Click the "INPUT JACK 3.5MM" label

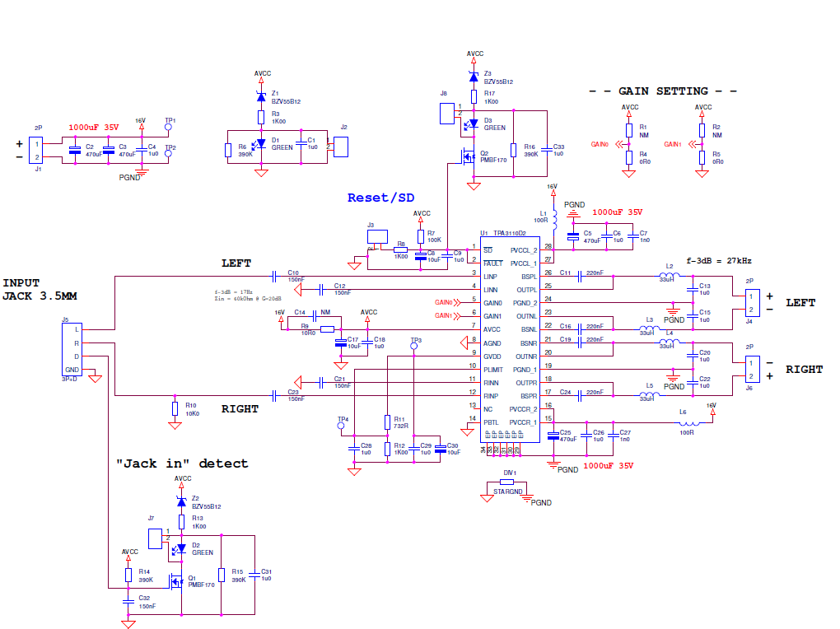coord(40,289)
